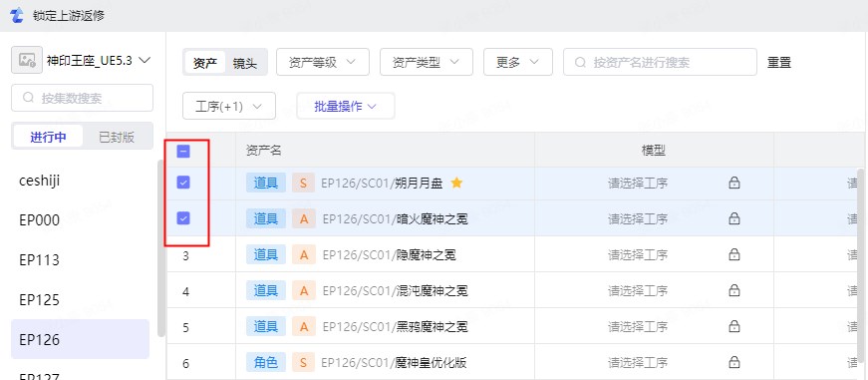Open the 资产类型 dropdown

pyautogui.click(x=427, y=62)
